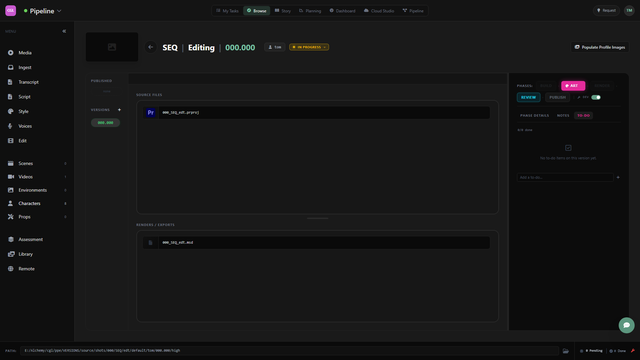The height and width of the screenshot is (360, 640).
Task: Click the REVIEW button
Action: point(529,98)
